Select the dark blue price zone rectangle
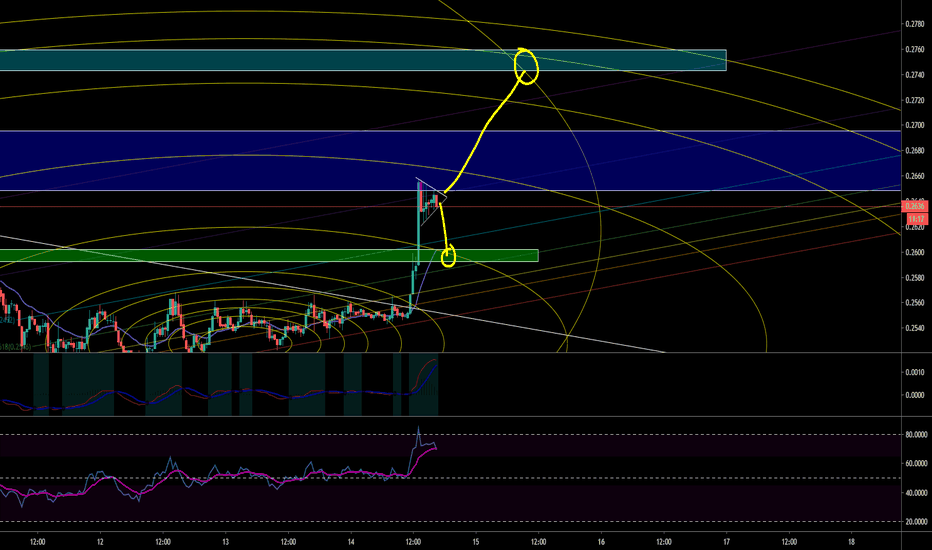This screenshot has width=932, height=550. click(451, 161)
